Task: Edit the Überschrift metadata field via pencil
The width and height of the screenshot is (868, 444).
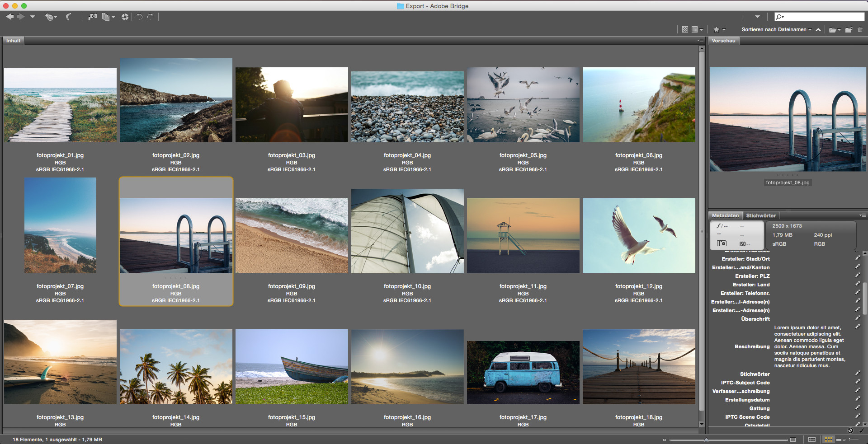Action: point(858,318)
